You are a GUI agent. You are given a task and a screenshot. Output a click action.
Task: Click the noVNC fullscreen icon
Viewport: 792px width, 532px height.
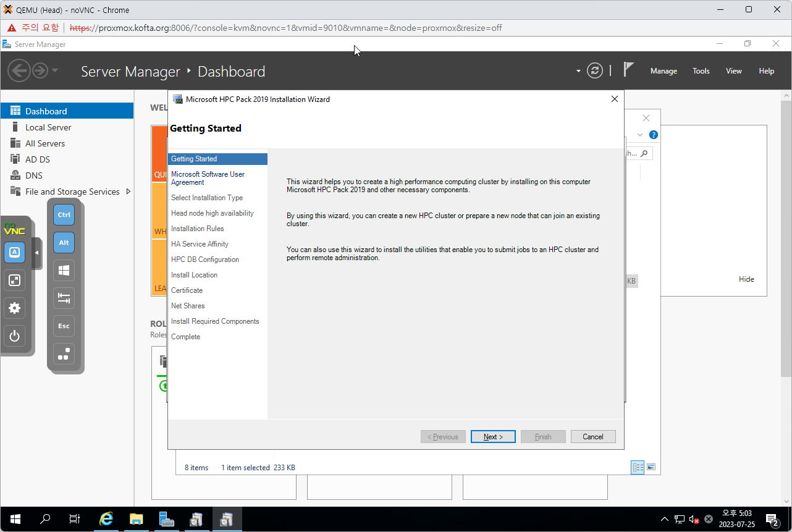click(15, 280)
